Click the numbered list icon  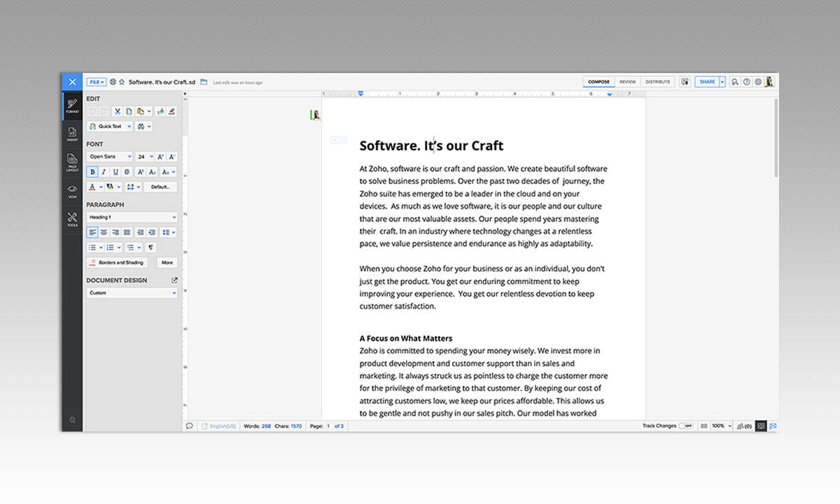pos(111,247)
